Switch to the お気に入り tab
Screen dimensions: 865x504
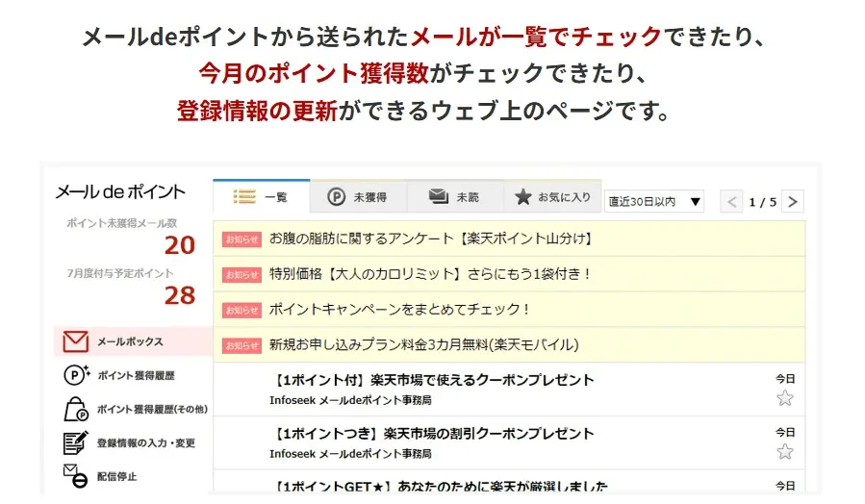pos(552,196)
